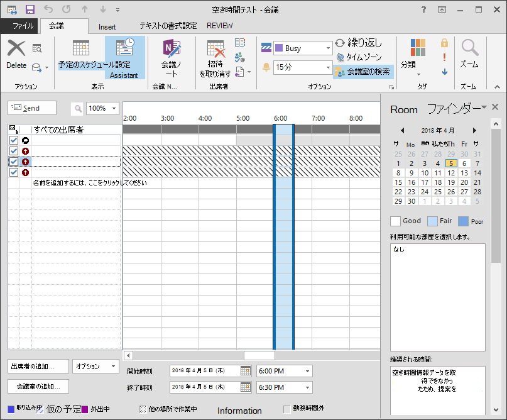Collapse the ribbon with the chevron
This screenshot has width=507, height=420.
click(498, 87)
